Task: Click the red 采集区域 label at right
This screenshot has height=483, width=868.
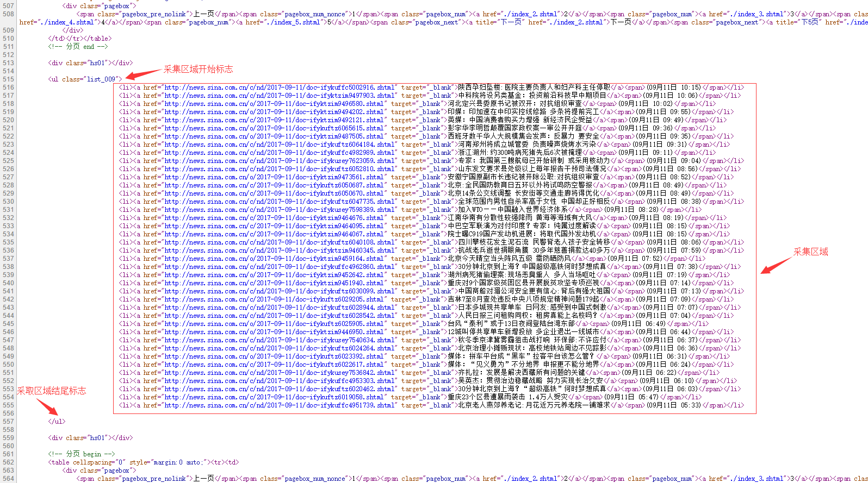Action: pos(810,252)
